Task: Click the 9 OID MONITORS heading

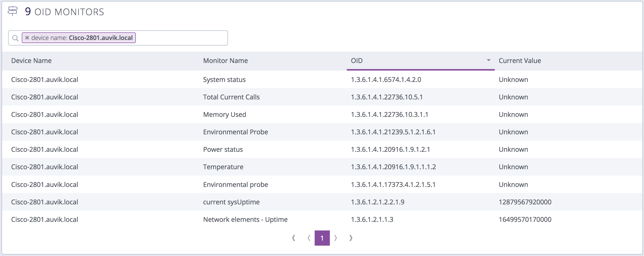Action: pyautogui.click(x=64, y=12)
